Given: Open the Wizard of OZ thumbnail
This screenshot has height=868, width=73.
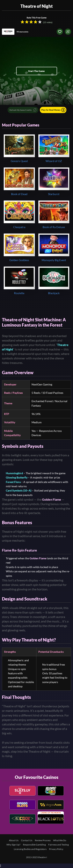Looking at the screenshot, I should coord(54,146).
